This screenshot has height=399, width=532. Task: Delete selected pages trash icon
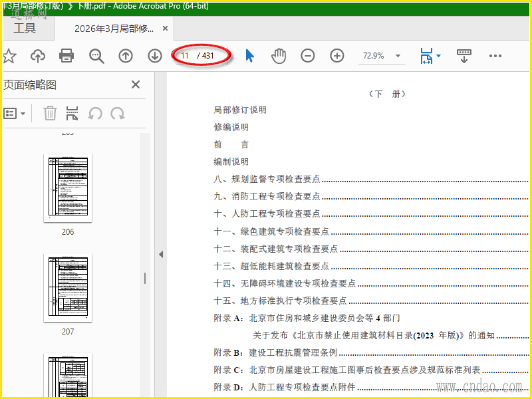(50, 113)
